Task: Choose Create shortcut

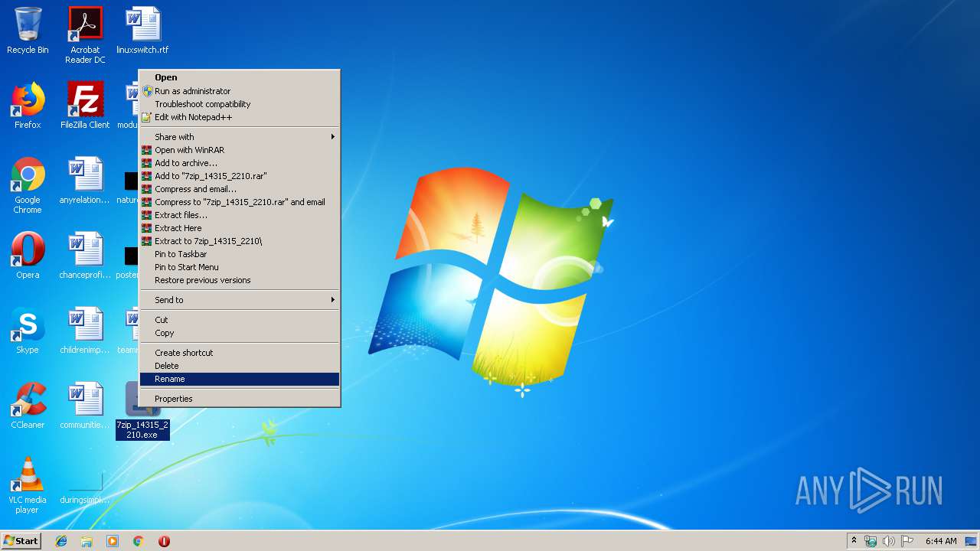Action: pyautogui.click(x=239, y=353)
